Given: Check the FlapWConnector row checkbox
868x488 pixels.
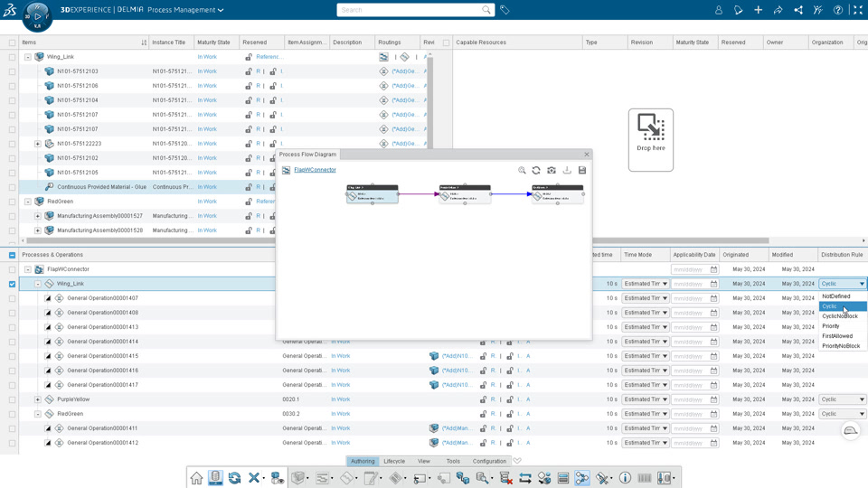Looking at the screenshot, I should 12,269.
